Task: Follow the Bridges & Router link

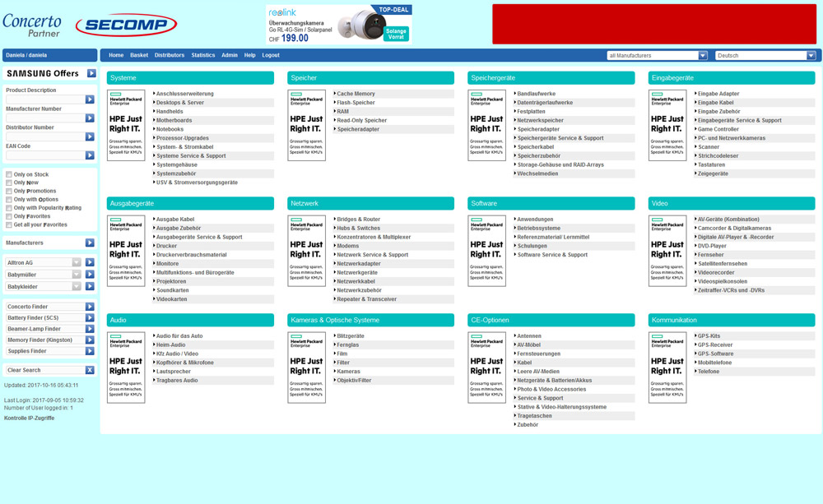Action: coord(359,220)
